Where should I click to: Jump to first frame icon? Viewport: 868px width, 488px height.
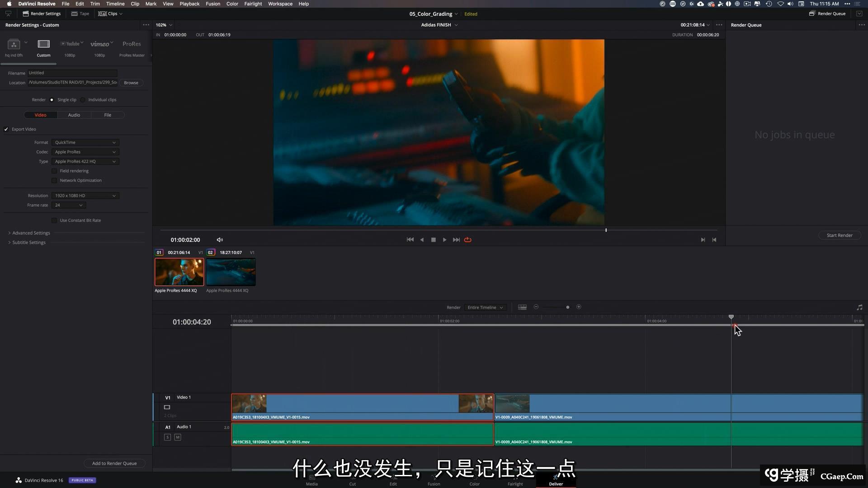(x=410, y=240)
